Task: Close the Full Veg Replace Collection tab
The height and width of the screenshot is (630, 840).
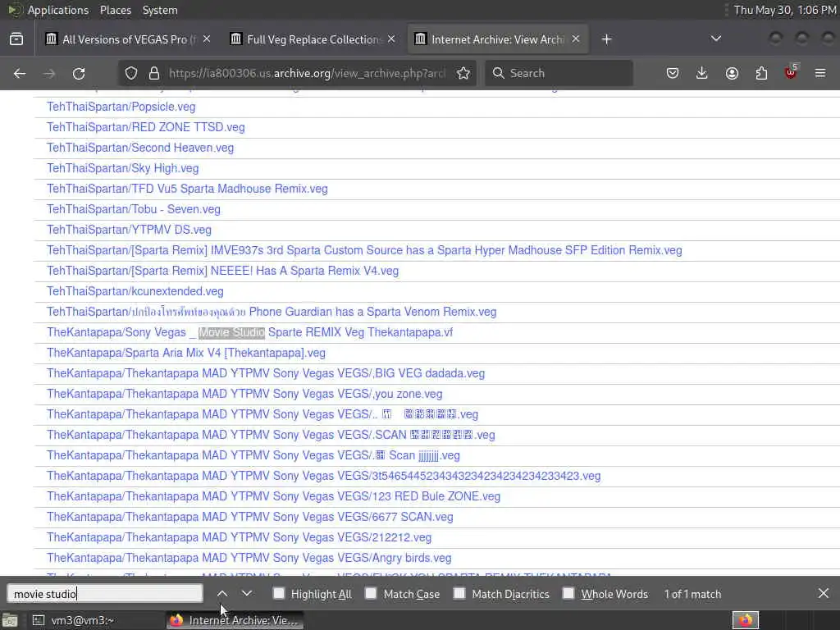Action: pyautogui.click(x=391, y=39)
